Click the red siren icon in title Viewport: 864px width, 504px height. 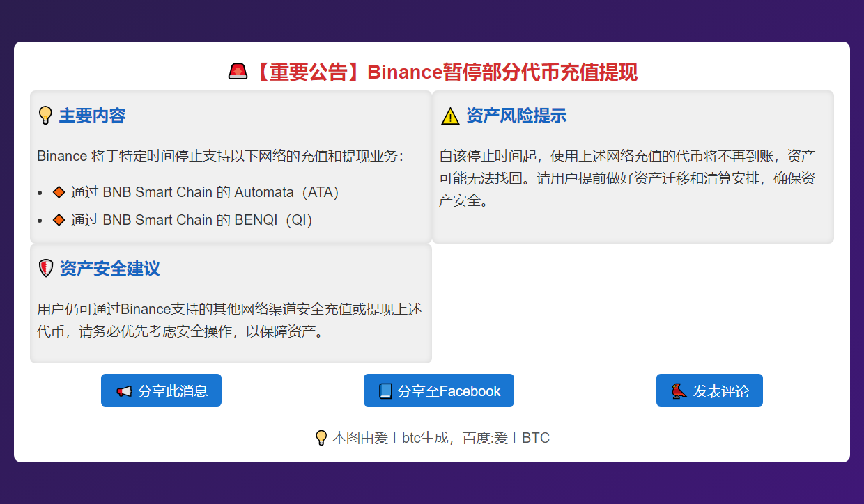pyautogui.click(x=238, y=72)
